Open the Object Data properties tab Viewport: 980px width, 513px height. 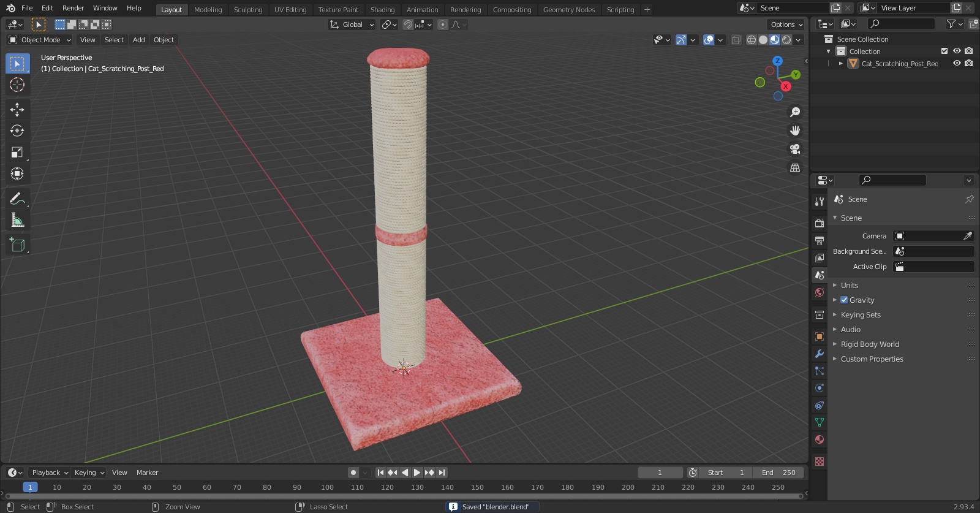[x=820, y=422]
